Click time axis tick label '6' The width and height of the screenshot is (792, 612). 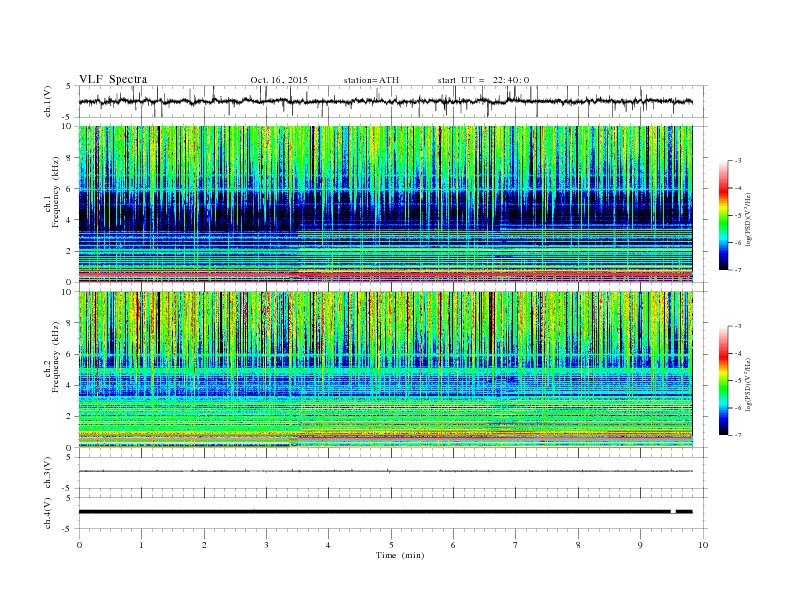[453, 545]
